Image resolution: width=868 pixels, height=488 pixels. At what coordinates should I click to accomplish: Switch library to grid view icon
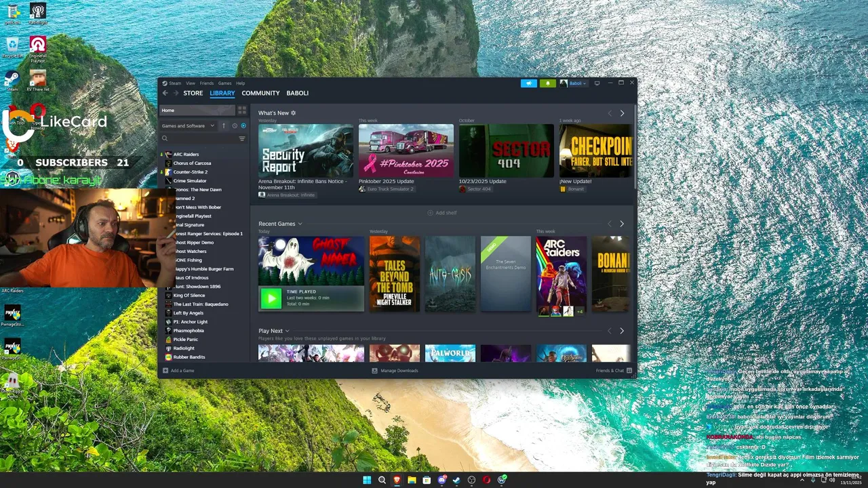(242, 110)
